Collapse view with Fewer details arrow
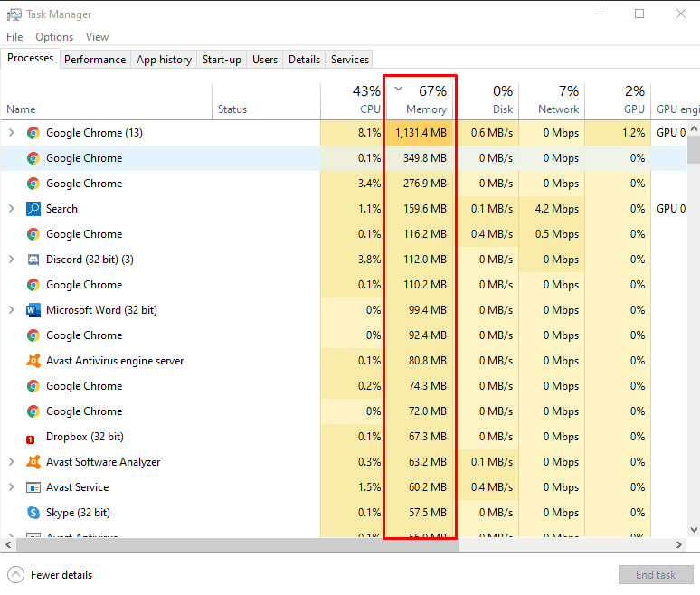Image resolution: width=700 pixels, height=595 pixels. (x=15, y=575)
